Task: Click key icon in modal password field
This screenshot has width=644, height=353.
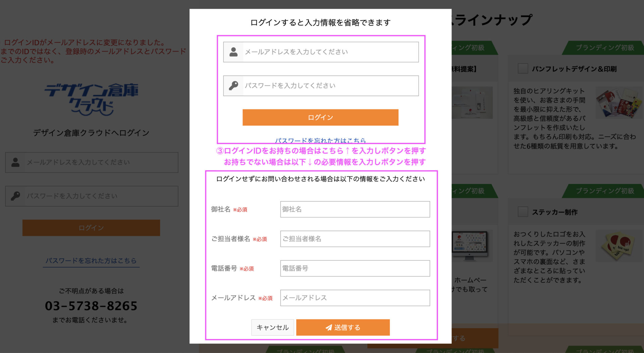Action: (x=233, y=86)
